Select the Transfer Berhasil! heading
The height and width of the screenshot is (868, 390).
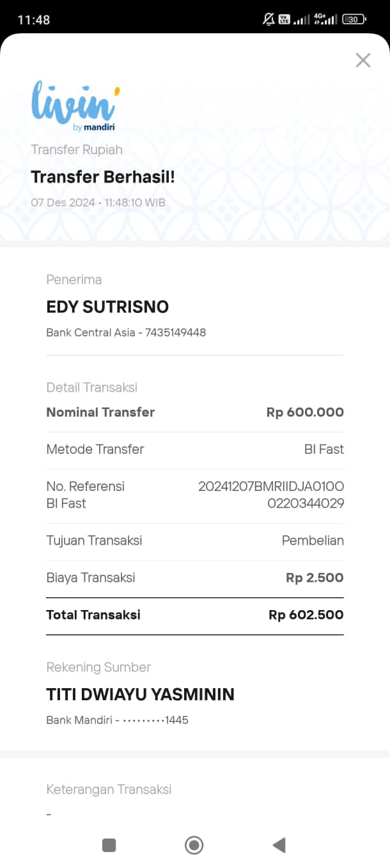click(x=103, y=177)
